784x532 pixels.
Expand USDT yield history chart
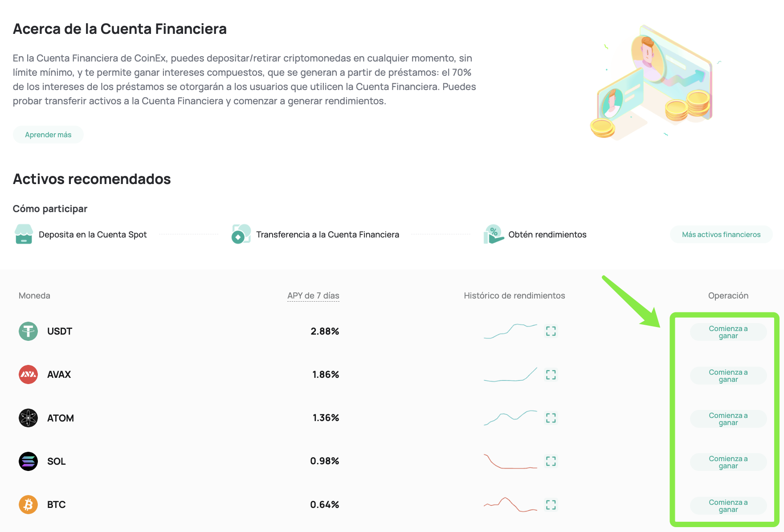[551, 331]
